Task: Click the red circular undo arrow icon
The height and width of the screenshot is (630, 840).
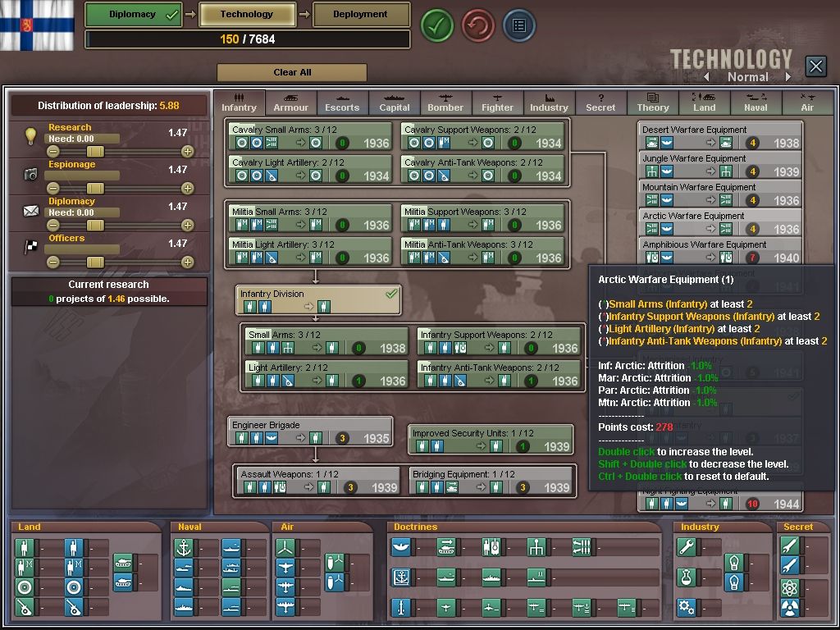Action: [x=478, y=25]
